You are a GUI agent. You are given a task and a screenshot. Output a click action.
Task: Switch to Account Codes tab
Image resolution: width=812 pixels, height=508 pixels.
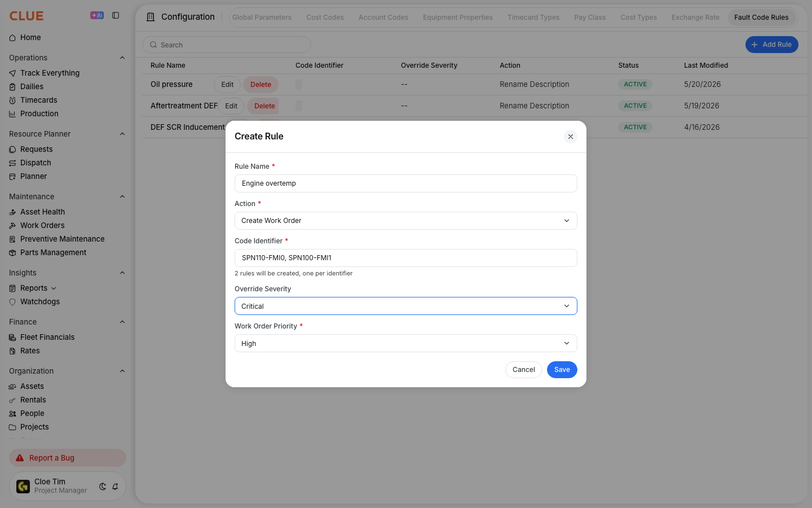[x=383, y=17]
